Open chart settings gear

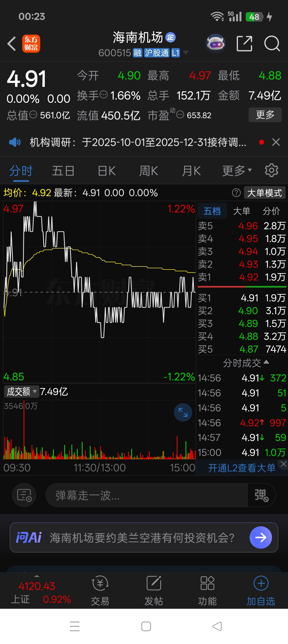[271, 170]
